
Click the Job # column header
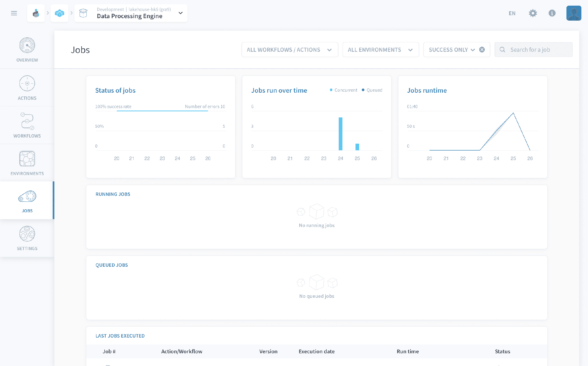(109, 352)
